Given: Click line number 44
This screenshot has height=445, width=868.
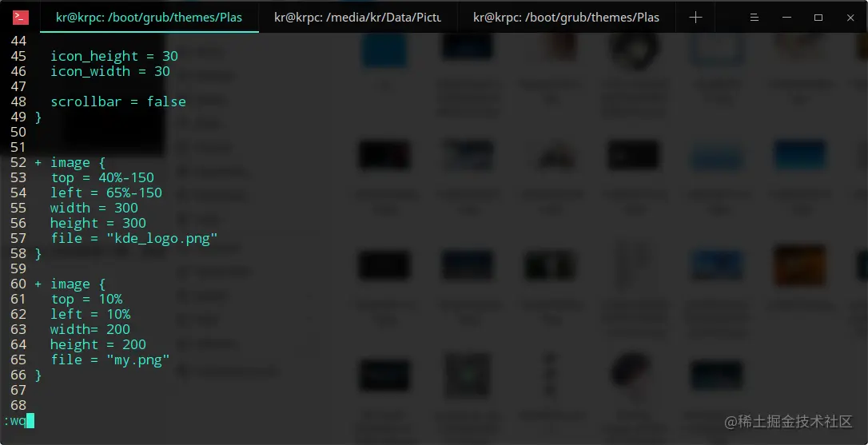Looking at the screenshot, I should click(x=18, y=41).
